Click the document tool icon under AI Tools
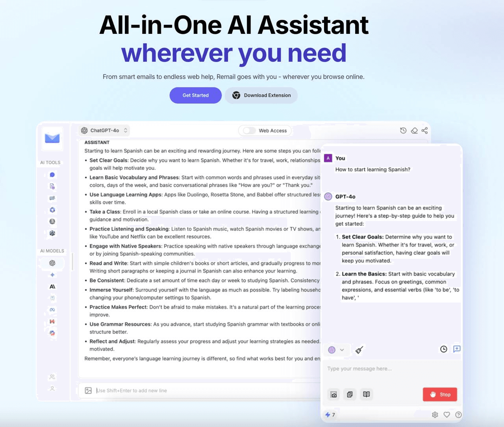This screenshot has width=504, height=427. (x=52, y=186)
